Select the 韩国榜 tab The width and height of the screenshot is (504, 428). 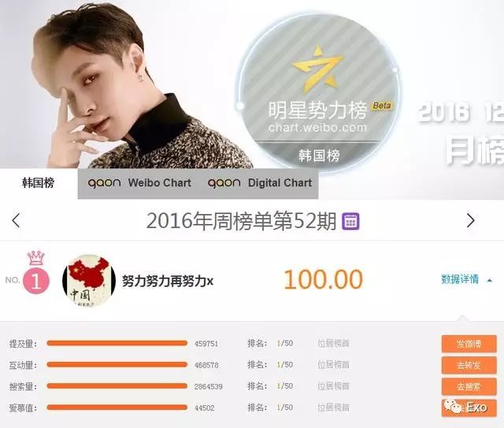39,183
